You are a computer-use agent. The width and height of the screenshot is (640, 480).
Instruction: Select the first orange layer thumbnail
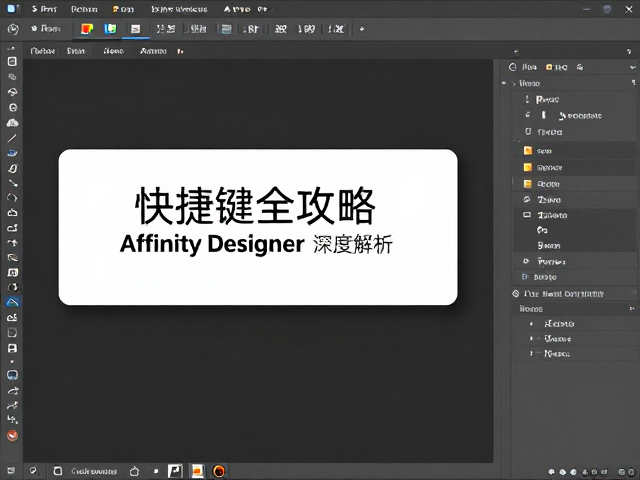[528, 151]
